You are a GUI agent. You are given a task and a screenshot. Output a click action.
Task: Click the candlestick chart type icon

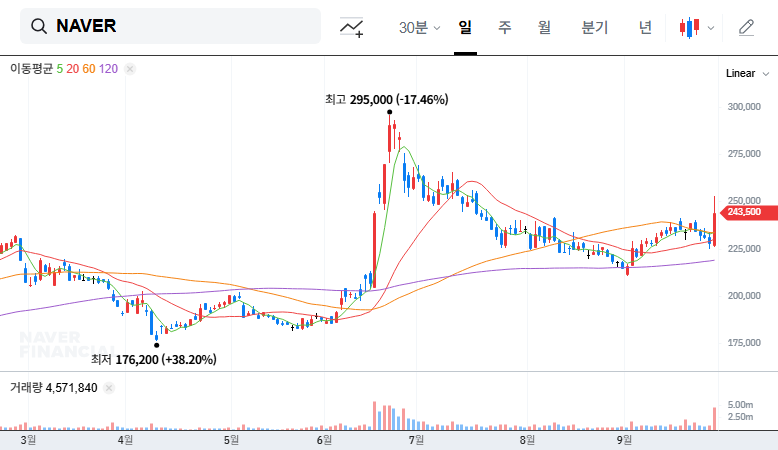coord(690,28)
